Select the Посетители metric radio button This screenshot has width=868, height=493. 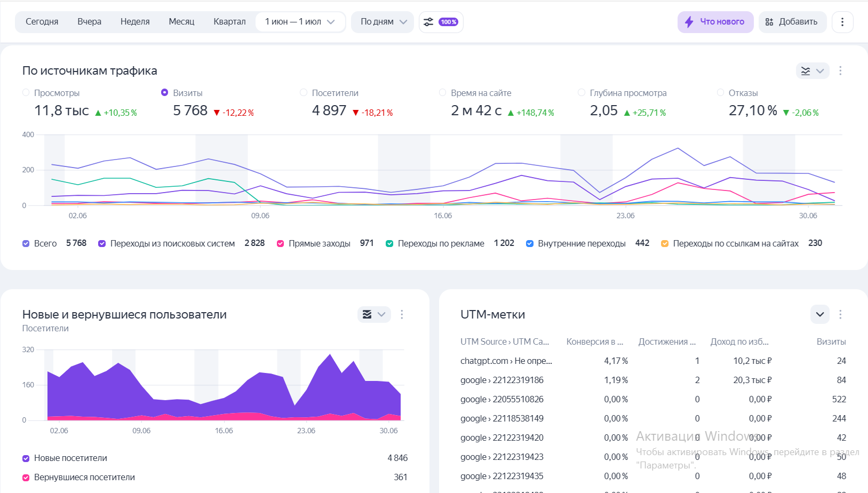[304, 93]
